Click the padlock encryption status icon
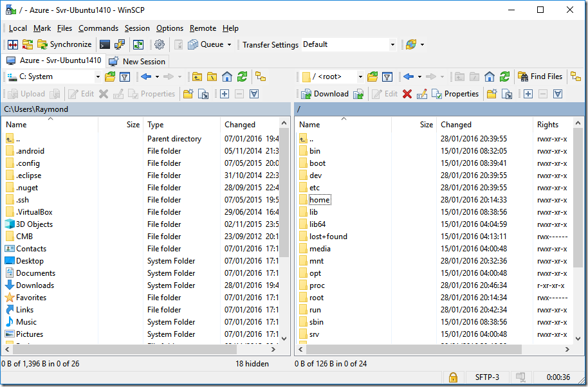 (x=453, y=377)
